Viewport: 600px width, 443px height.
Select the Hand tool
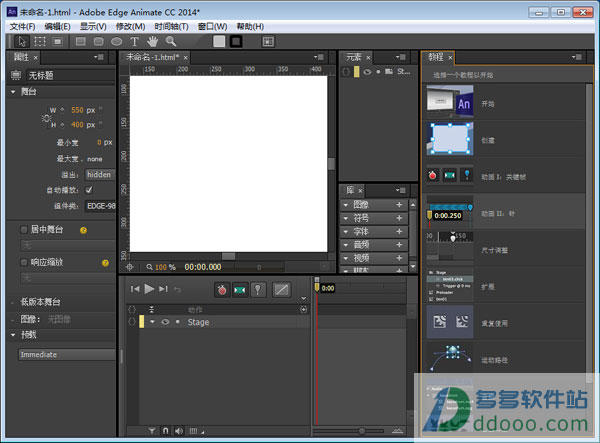[x=153, y=41]
